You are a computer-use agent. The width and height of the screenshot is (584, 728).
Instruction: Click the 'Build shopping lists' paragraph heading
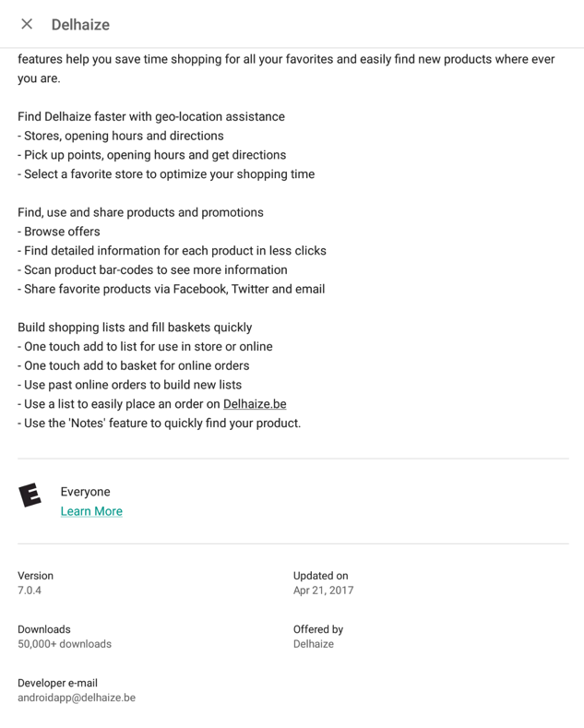click(135, 328)
